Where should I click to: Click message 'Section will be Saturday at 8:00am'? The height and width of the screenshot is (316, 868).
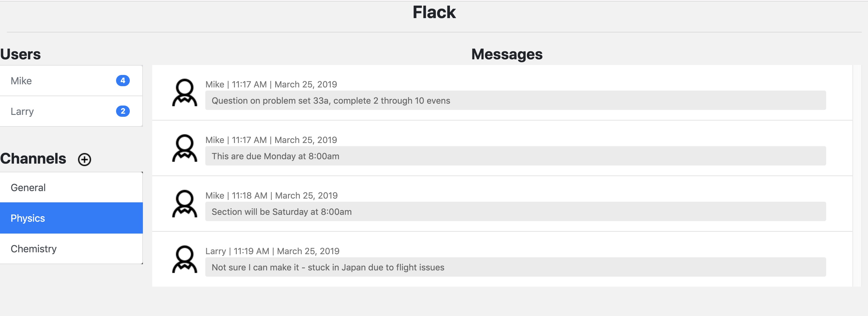pyautogui.click(x=281, y=212)
